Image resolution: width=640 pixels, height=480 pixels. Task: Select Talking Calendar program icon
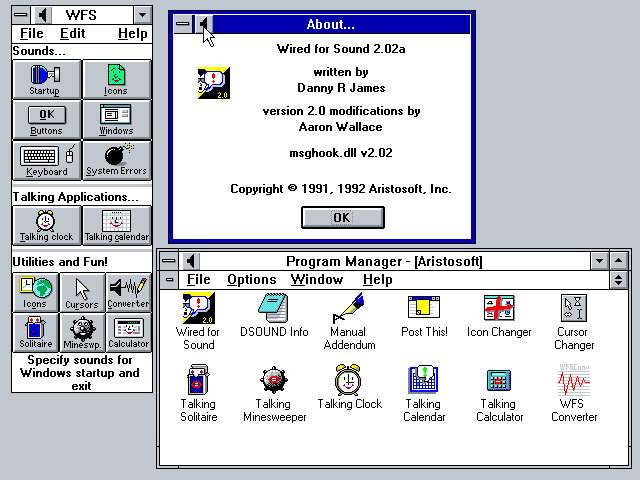click(x=424, y=380)
